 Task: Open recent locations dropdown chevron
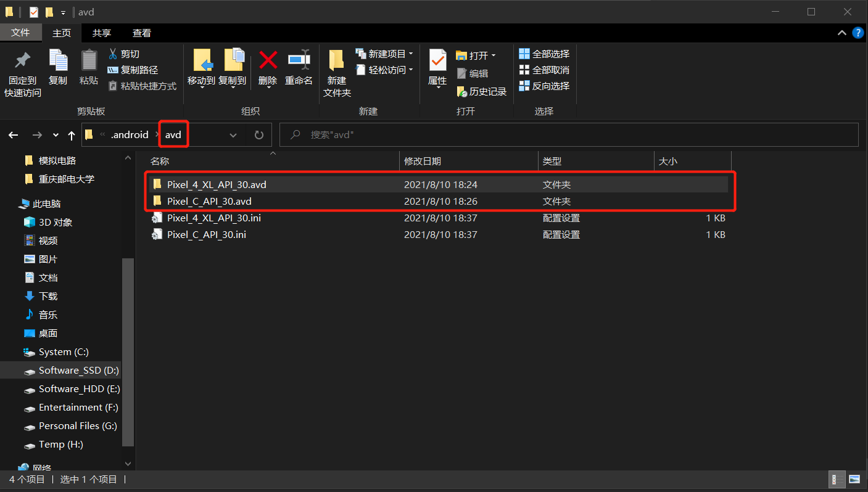point(56,135)
